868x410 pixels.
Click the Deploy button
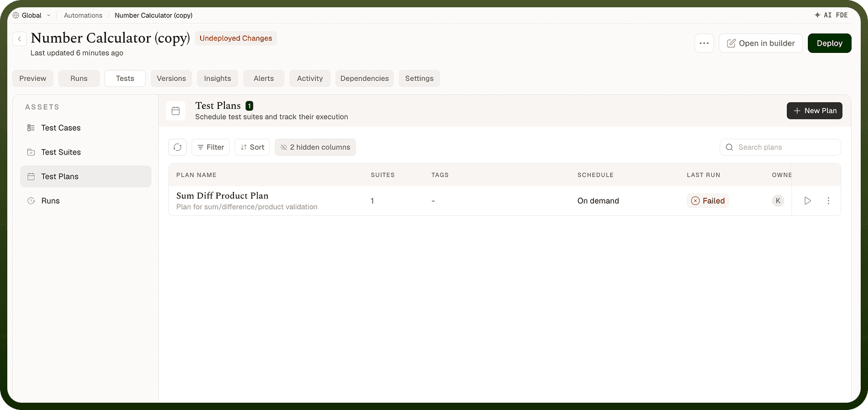(830, 43)
